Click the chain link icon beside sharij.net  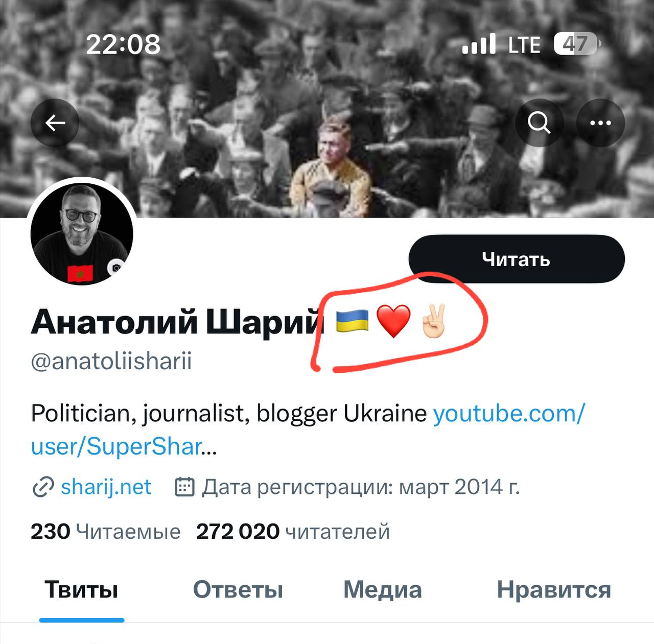[43, 487]
